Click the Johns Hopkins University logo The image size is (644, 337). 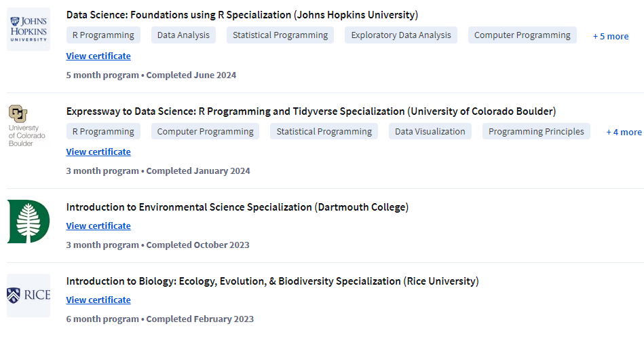(29, 29)
